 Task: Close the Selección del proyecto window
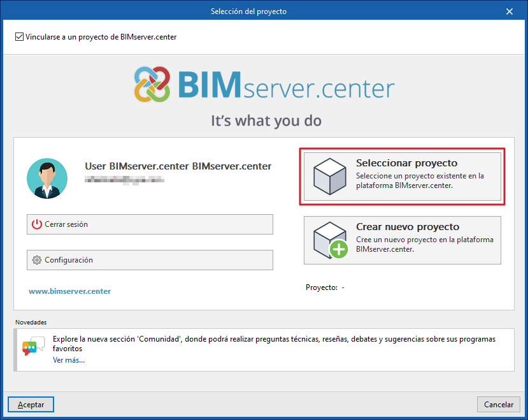click(x=510, y=11)
